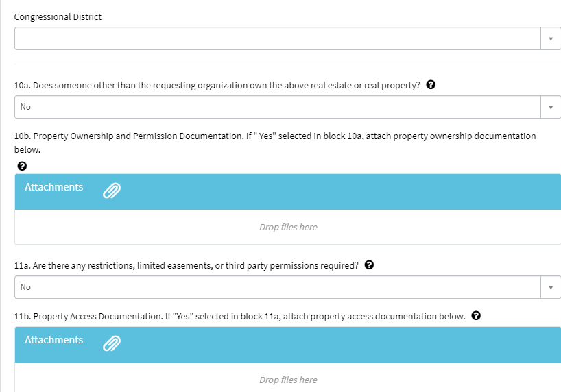Click the 11b Drop files here area
561x392 pixels.
pos(288,380)
